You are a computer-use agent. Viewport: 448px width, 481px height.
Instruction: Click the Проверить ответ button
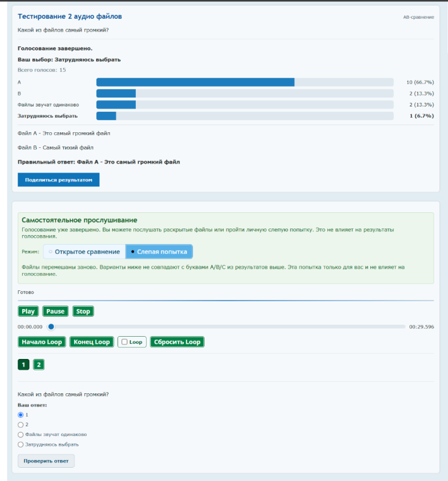click(x=46, y=461)
